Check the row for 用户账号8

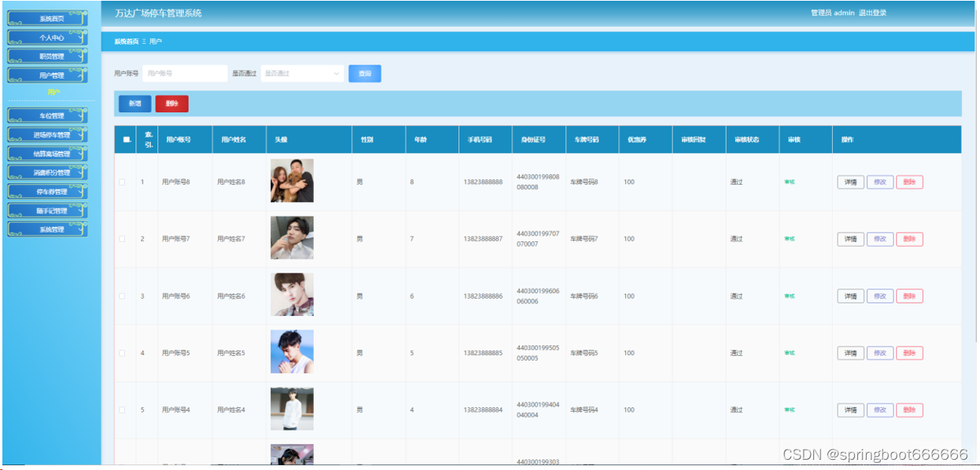(x=122, y=182)
